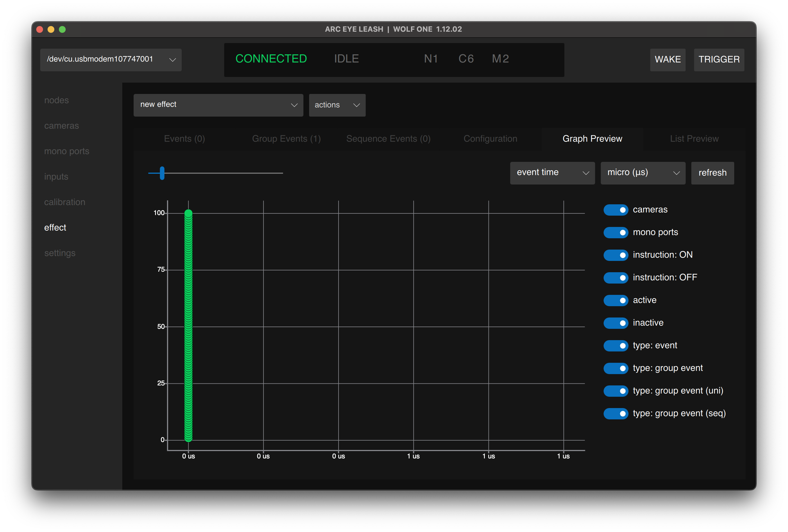788x532 pixels.
Task: Open the Configuration tab
Action: pos(490,139)
